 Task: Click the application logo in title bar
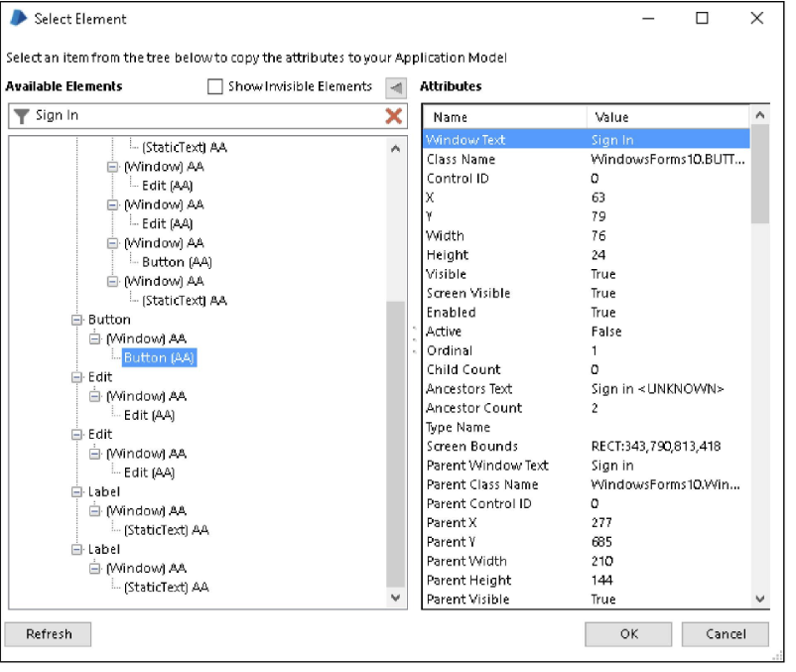[x=17, y=19]
